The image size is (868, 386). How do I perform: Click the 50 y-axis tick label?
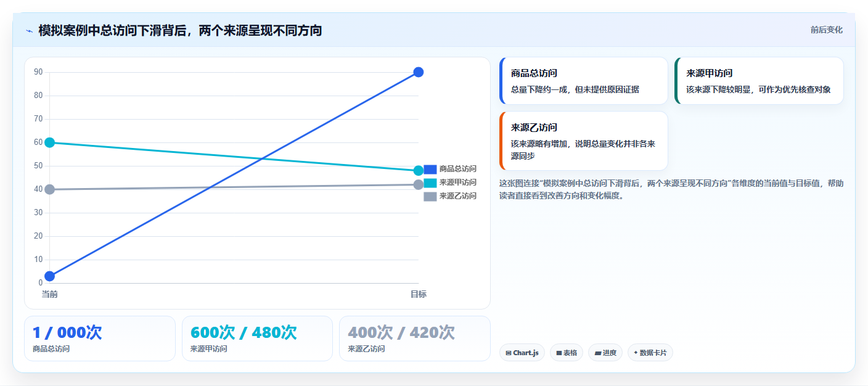click(38, 166)
